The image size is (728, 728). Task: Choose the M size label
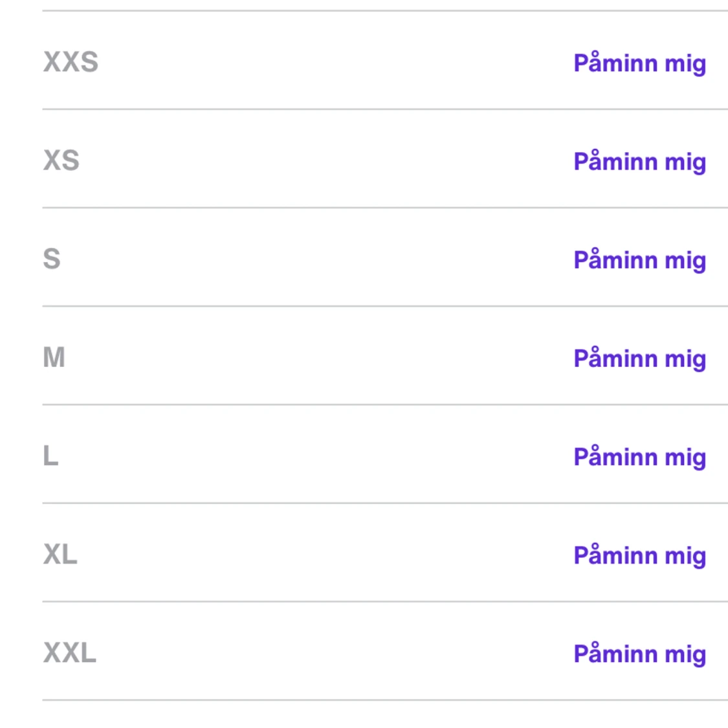(54, 357)
